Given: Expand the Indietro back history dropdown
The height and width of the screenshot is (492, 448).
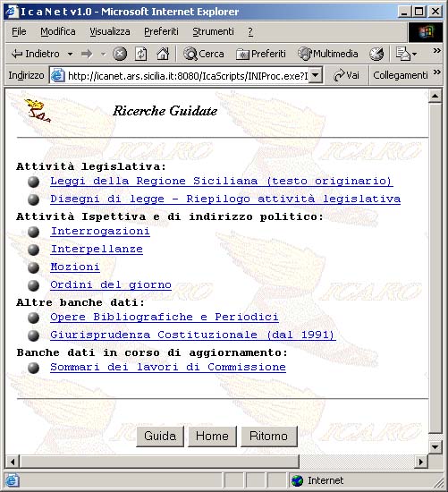Looking at the screenshot, I should (x=71, y=54).
